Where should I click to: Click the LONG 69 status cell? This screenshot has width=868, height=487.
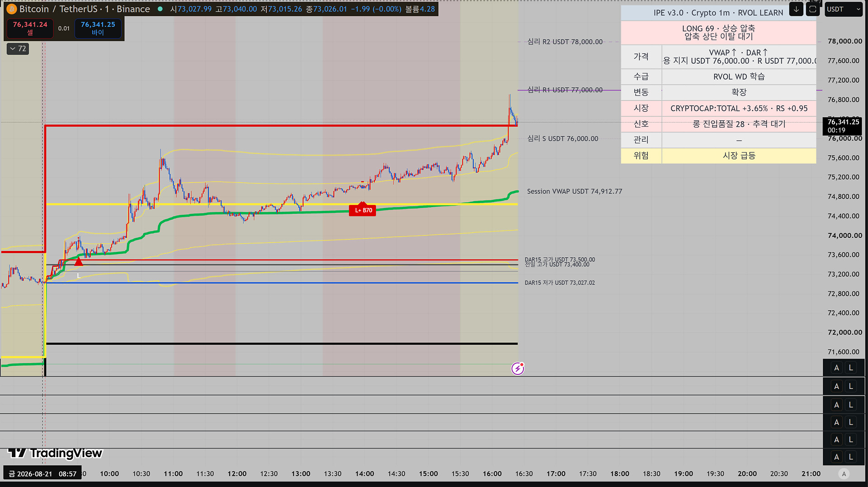tap(718, 33)
